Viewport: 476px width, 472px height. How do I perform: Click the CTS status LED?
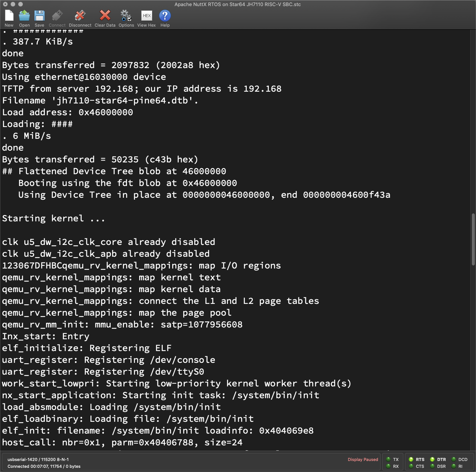[x=411, y=466]
